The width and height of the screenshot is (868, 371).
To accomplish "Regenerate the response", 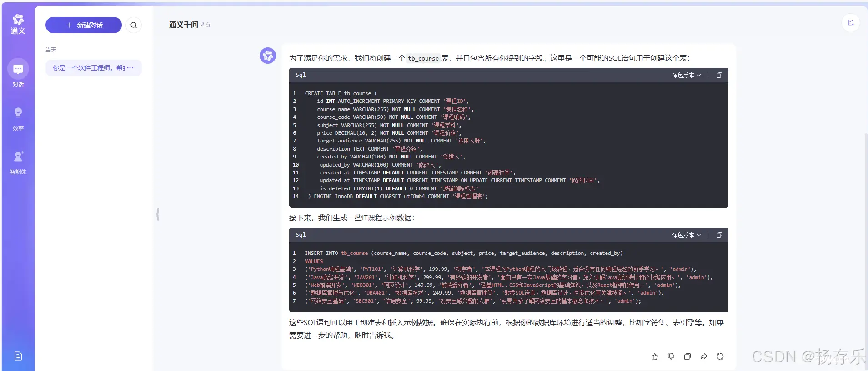I will pyautogui.click(x=720, y=356).
